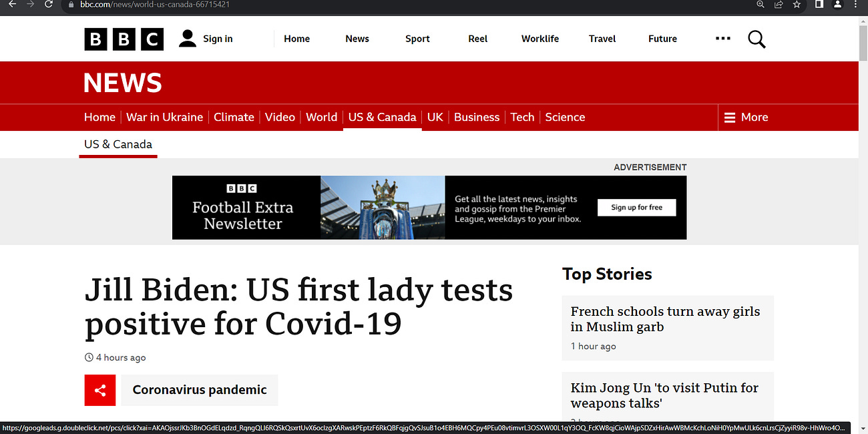Viewport: 868px width, 434px height.
Task: Click the browser back arrow
Action: tap(12, 4)
